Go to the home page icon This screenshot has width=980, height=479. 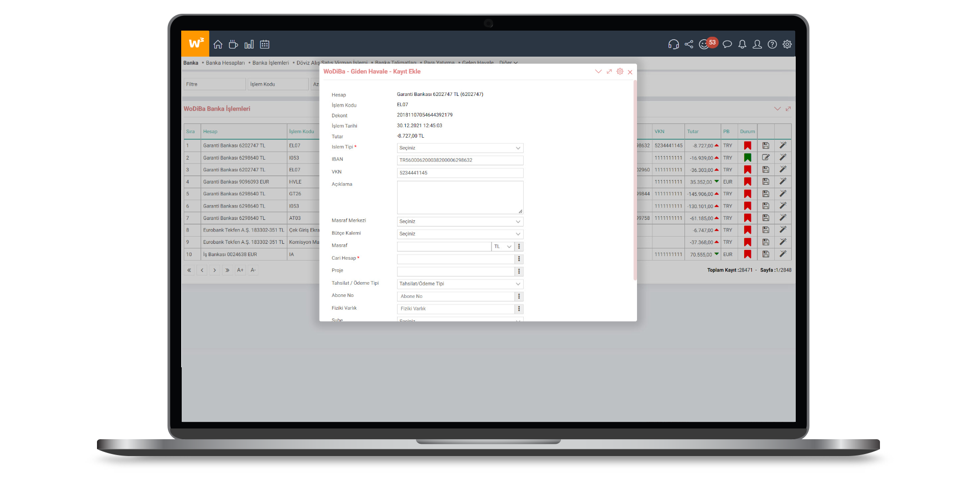(x=218, y=44)
